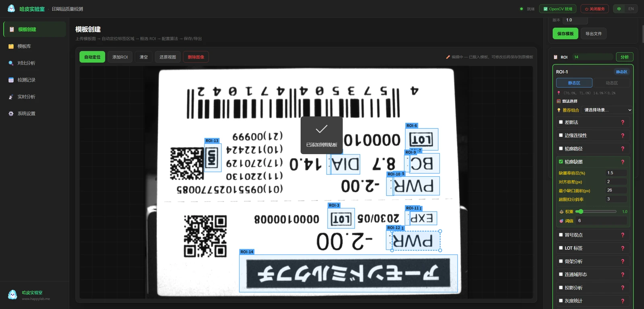This screenshot has height=309, width=644.
Task: Switch ROI-1 to 动态区 tab
Action: tap(611, 83)
